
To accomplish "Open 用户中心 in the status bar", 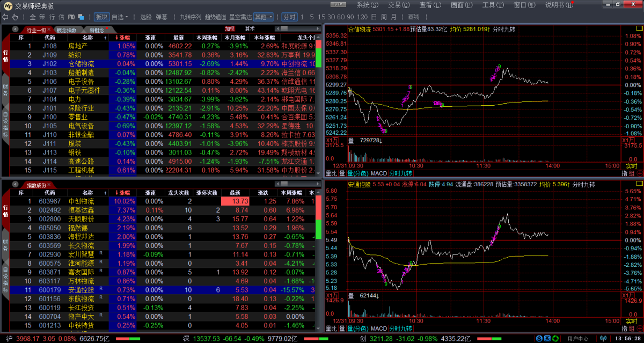I will click(x=577, y=339).
